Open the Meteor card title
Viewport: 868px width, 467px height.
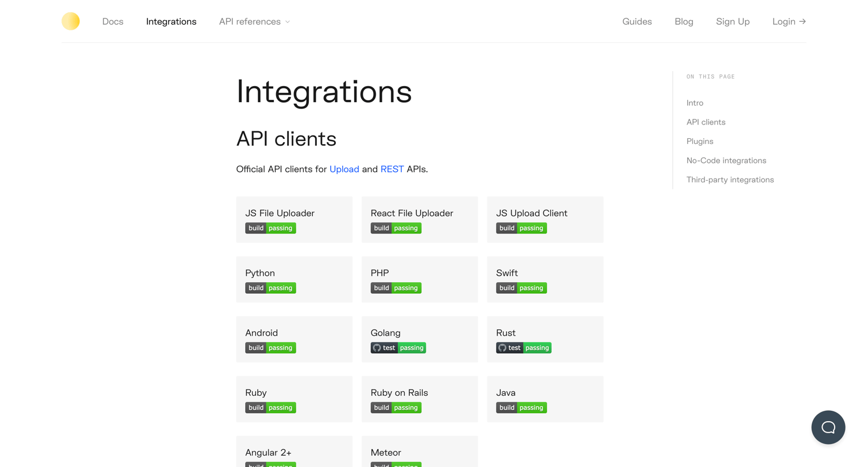tap(386, 453)
